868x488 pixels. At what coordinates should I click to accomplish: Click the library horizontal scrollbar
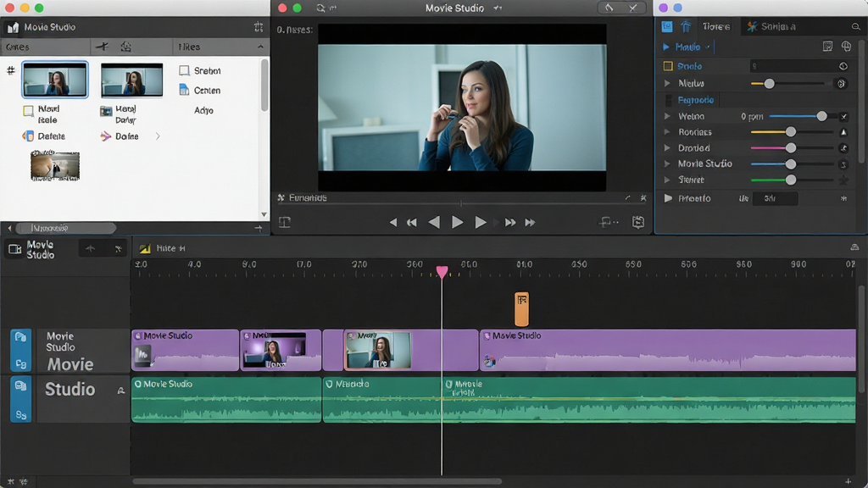(x=66, y=228)
